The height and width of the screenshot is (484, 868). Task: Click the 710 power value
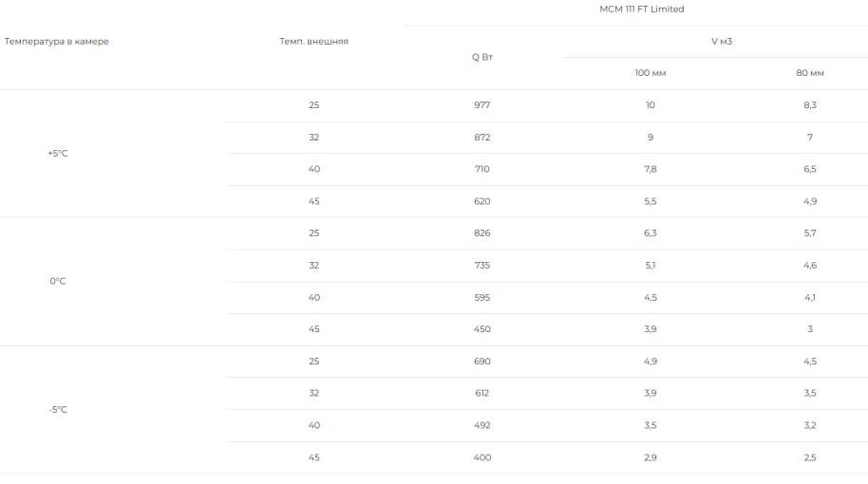pyautogui.click(x=482, y=169)
